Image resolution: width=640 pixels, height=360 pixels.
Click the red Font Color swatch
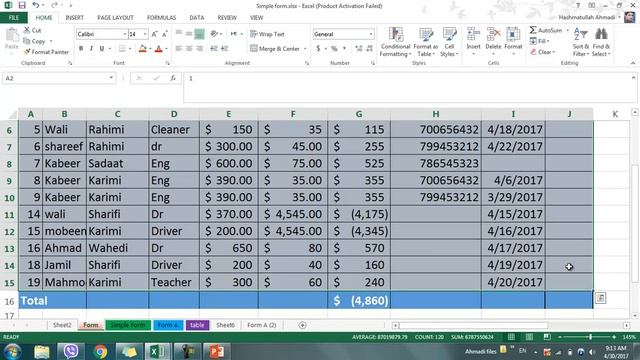[159, 49]
